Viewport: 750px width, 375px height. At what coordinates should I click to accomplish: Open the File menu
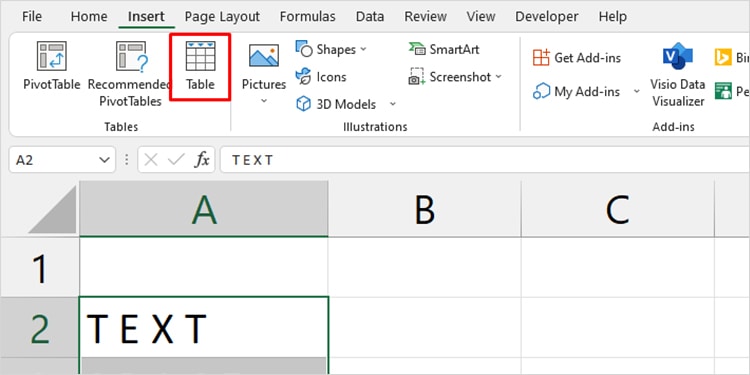coord(32,17)
